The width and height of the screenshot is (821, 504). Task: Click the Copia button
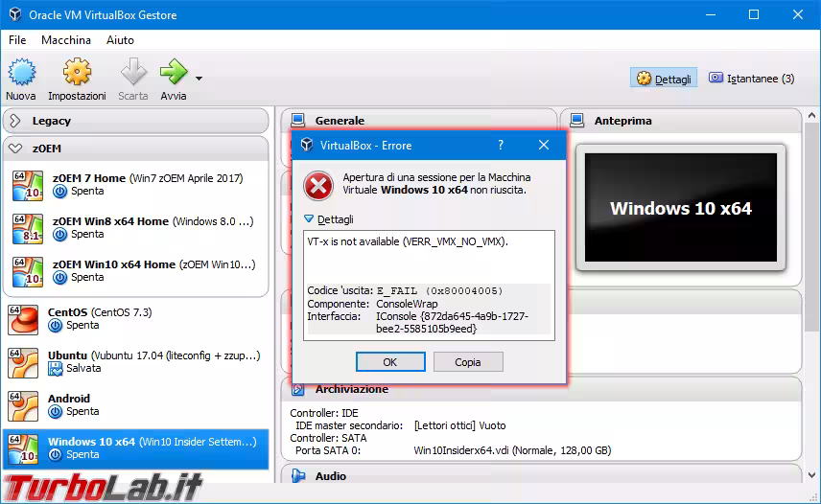click(x=468, y=362)
